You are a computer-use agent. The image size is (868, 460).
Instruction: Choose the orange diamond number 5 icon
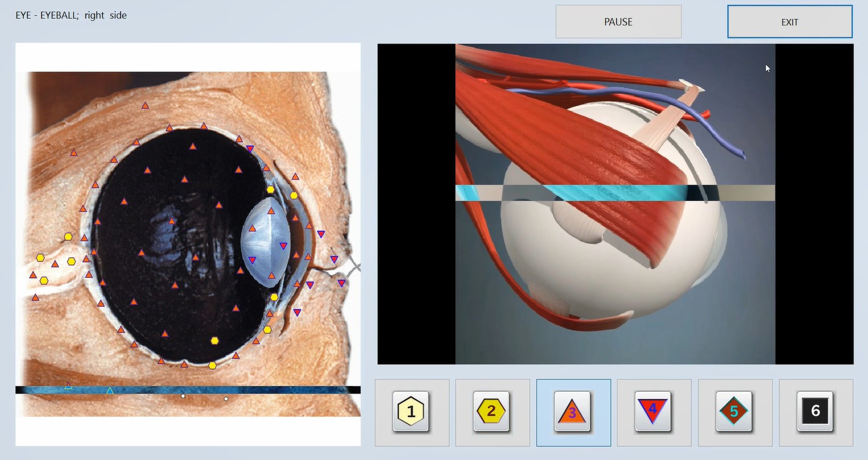(x=734, y=412)
